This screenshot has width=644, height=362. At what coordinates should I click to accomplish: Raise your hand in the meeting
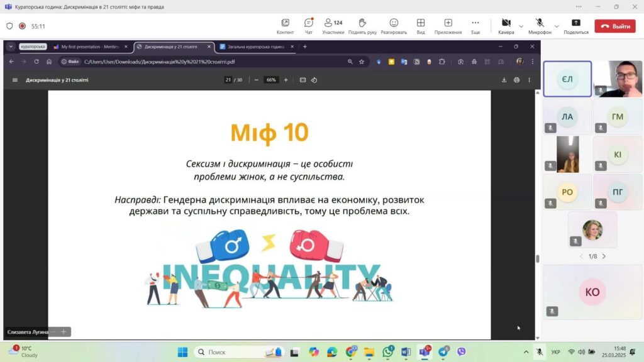click(x=362, y=26)
